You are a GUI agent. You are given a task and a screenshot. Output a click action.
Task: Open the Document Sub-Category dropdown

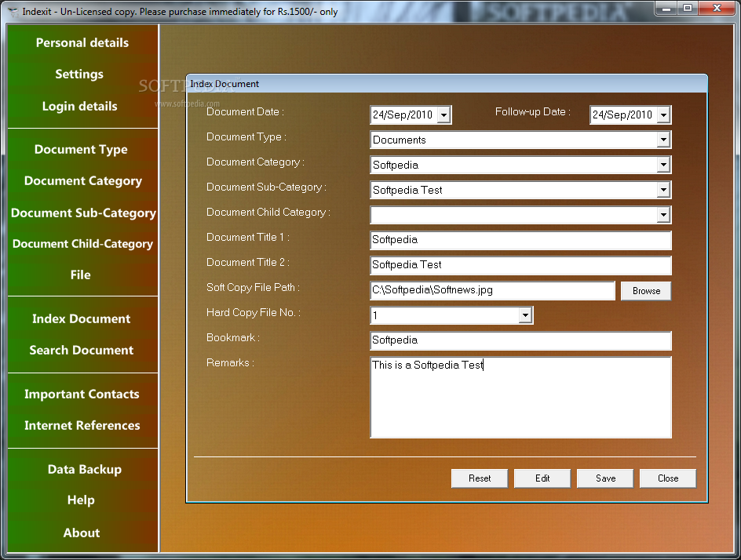pos(663,190)
